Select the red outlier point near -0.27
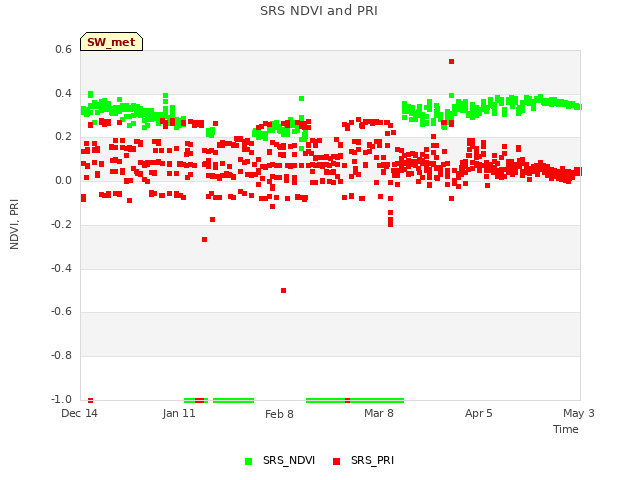Viewport: 640px width, 480px height. click(x=204, y=240)
